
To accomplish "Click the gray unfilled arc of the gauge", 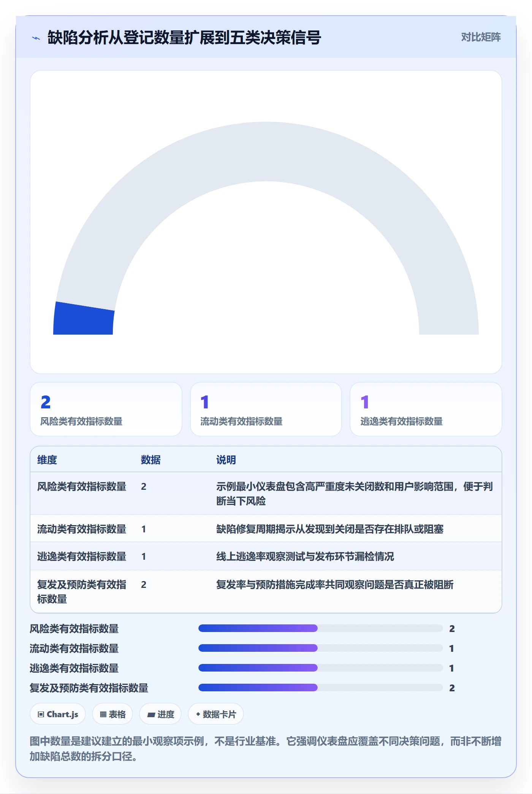I will (266, 152).
